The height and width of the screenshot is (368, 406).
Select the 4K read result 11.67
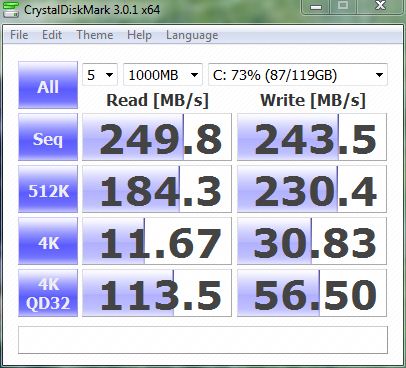(x=157, y=241)
